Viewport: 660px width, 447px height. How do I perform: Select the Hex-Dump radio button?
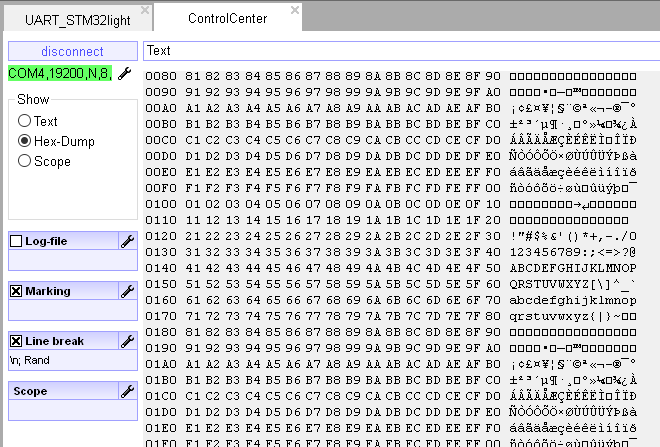[24, 141]
